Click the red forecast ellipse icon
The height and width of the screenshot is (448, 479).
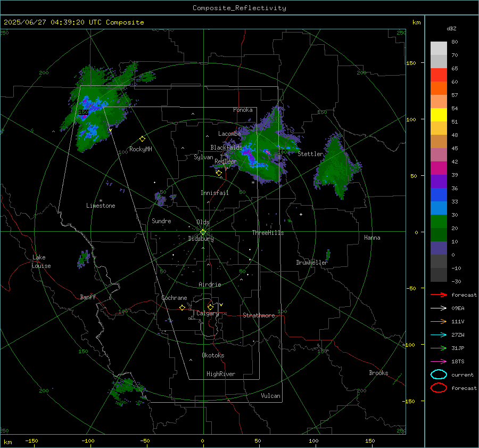pos(439,388)
